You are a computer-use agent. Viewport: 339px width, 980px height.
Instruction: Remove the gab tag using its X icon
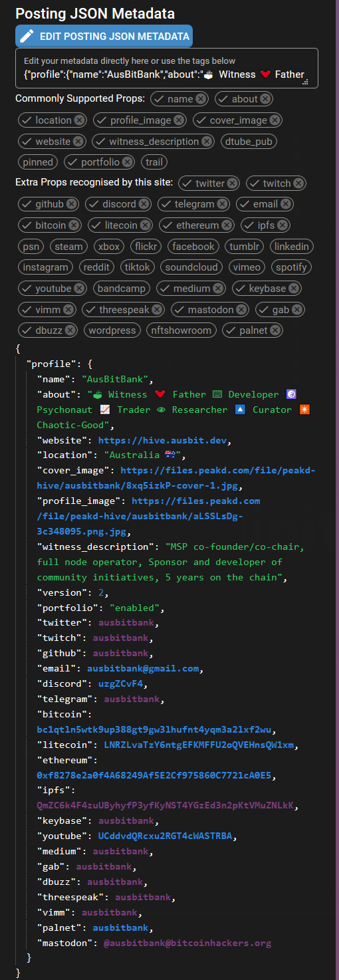click(x=297, y=310)
